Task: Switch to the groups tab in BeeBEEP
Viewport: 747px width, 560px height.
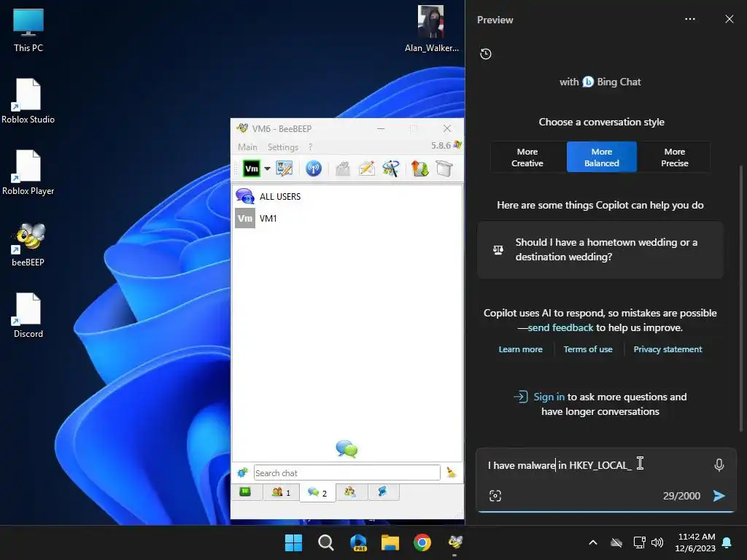Action: [x=350, y=491]
